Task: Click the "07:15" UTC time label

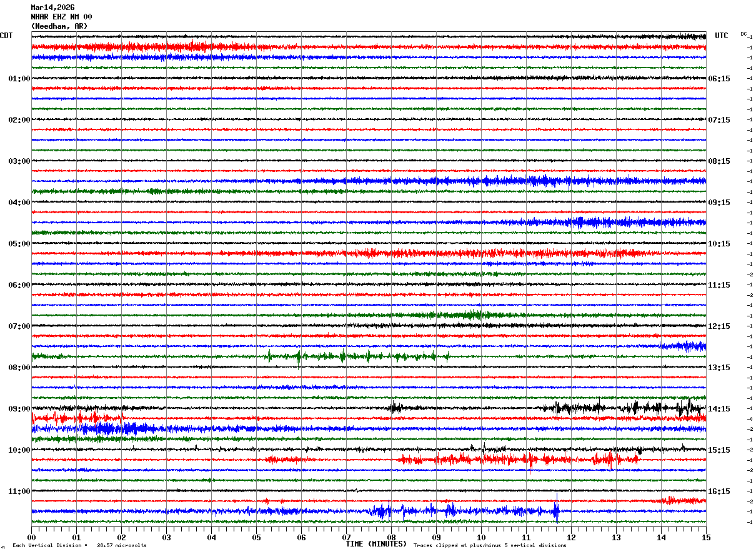Action: (x=719, y=120)
